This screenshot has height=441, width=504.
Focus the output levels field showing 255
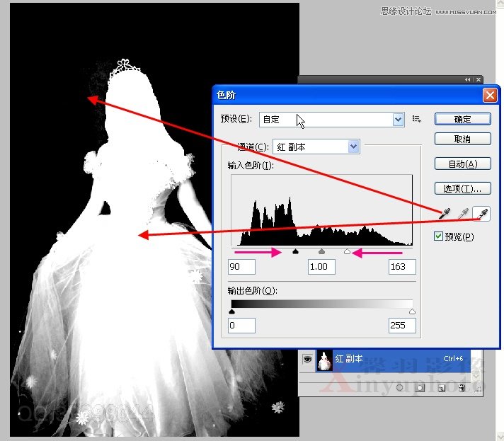(402, 326)
